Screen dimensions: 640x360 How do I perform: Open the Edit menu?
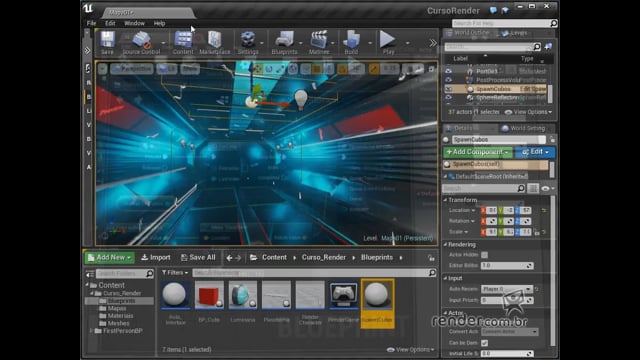(x=110, y=23)
